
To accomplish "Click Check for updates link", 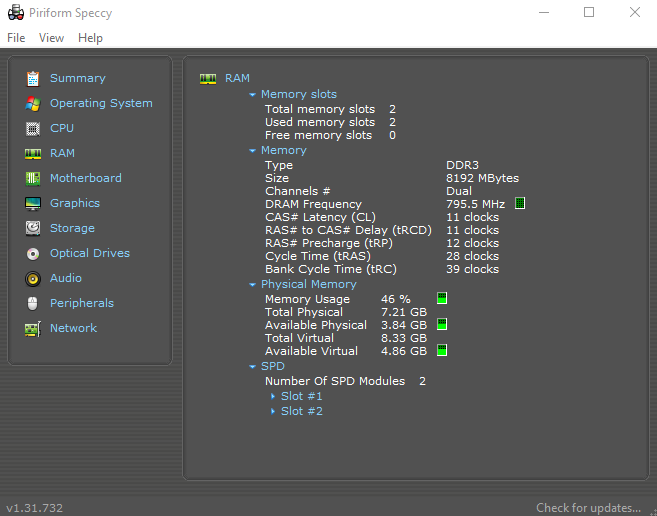I will point(588,508).
